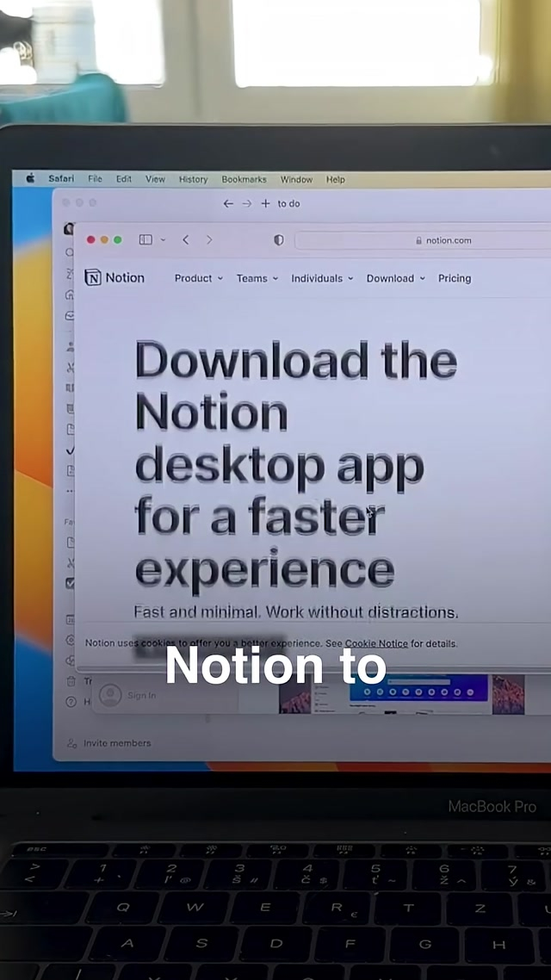Screen dimensions: 551x980
Task: Expand the Download dropdown
Action: tap(396, 279)
